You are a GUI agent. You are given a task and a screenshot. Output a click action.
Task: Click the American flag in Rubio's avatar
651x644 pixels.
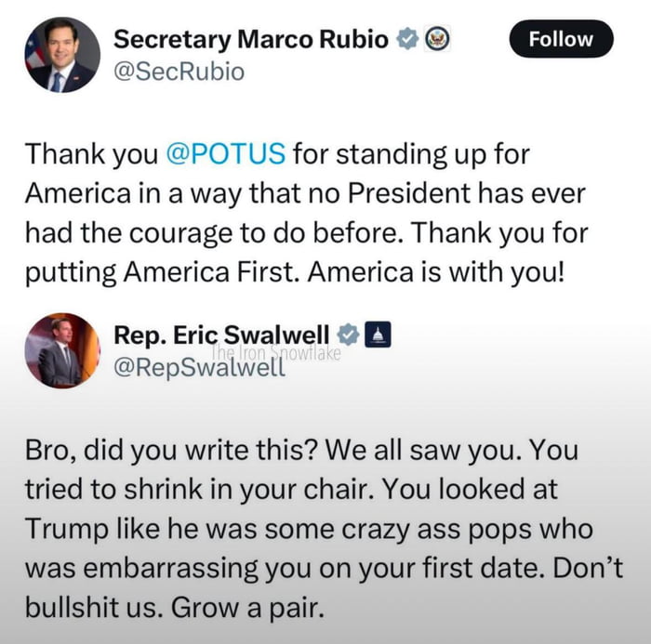pos(35,51)
